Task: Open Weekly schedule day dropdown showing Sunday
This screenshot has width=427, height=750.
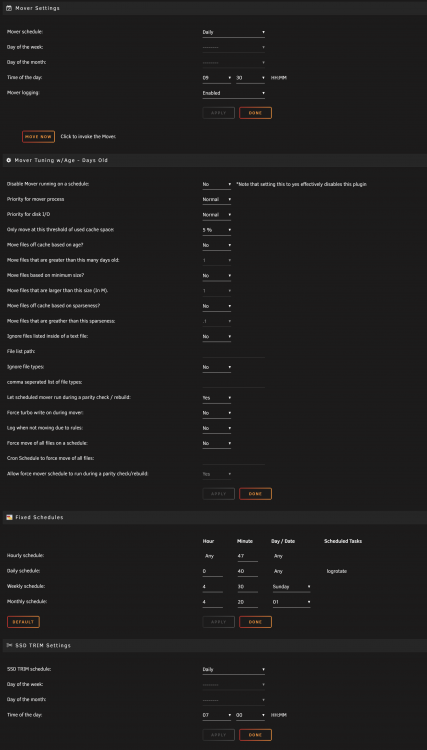Action: coord(291,586)
